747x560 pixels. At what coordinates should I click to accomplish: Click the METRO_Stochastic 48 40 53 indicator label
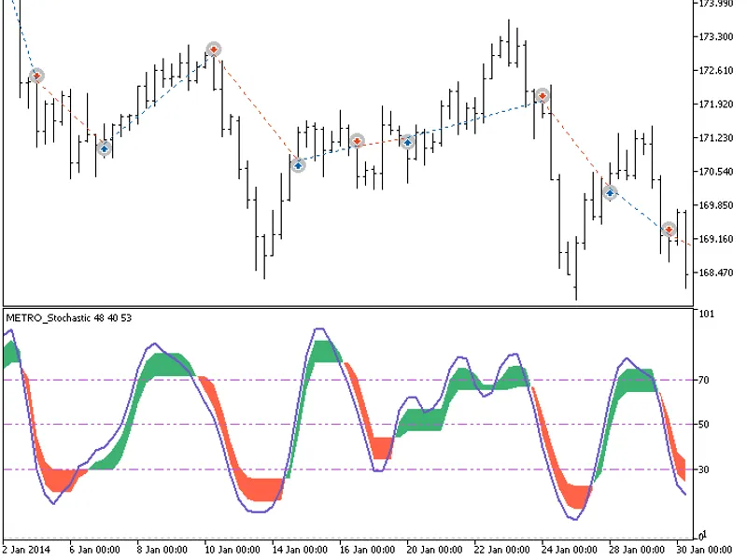pos(68,318)
